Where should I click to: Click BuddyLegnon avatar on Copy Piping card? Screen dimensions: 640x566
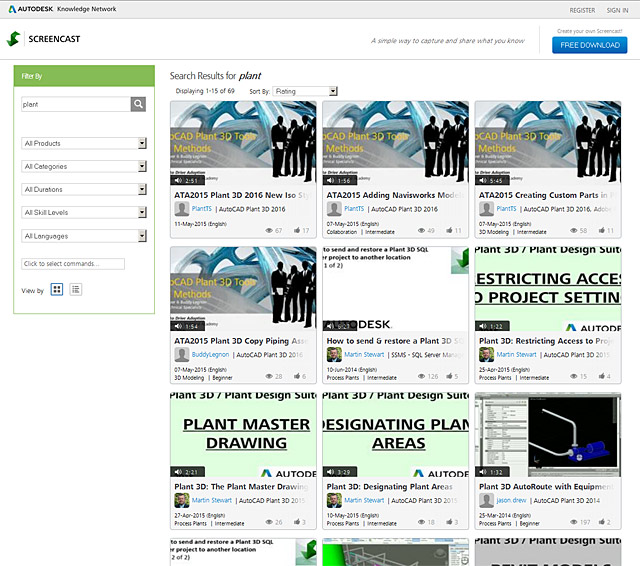tap(182, 355)
